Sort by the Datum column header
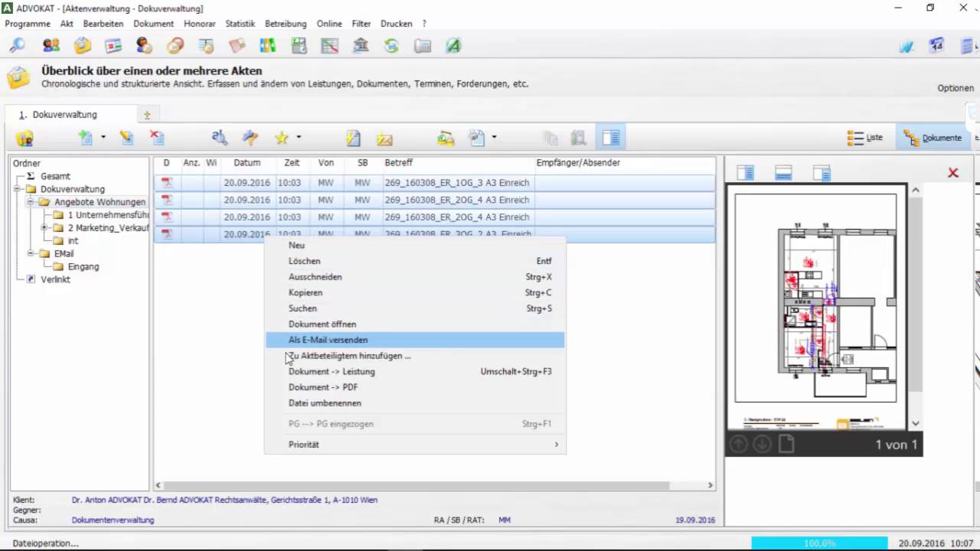This screenshot has height=551, width=980. tap(247, 163)
